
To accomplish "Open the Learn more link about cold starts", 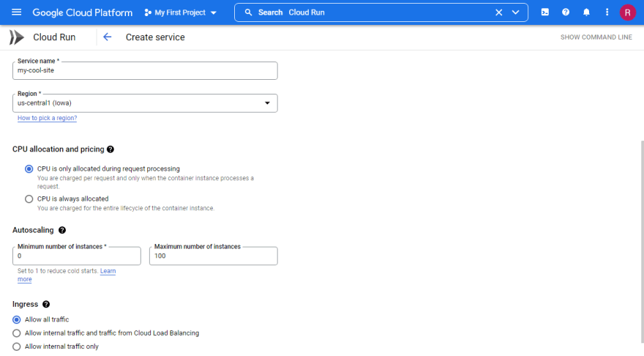I will click(x=108, y=271).
